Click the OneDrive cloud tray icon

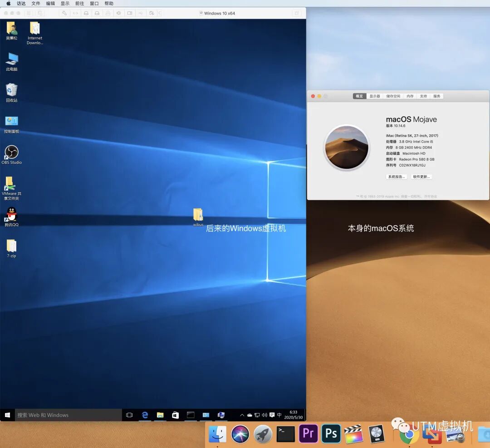pos(250,415)
